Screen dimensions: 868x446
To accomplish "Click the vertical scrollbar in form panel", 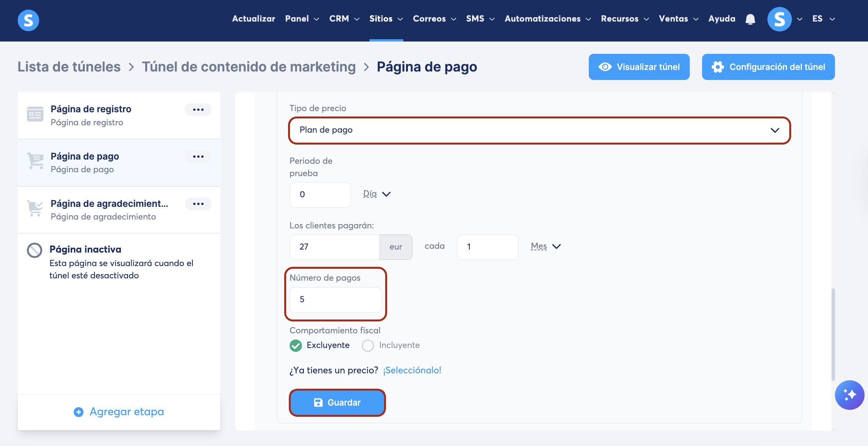I will click(x=833, y=334).
